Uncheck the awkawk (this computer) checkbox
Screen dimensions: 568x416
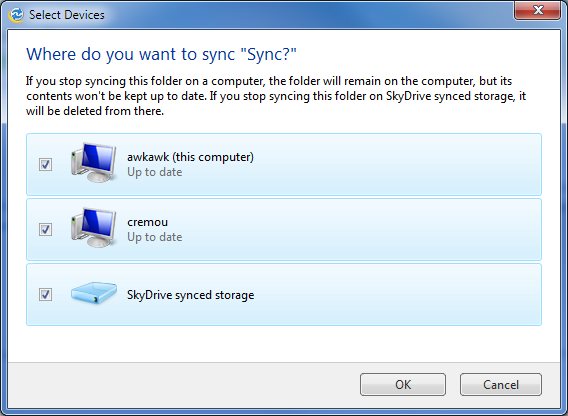coord(45,165)
